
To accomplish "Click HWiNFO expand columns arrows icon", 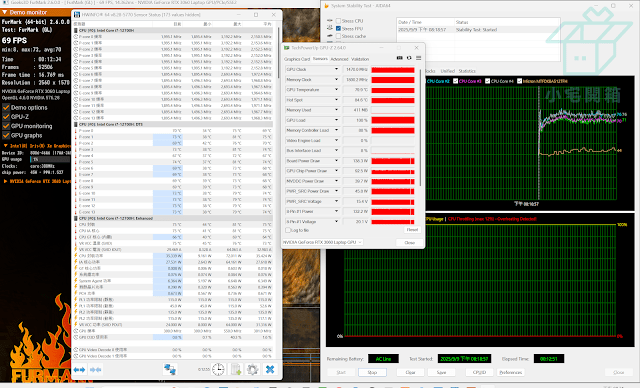I will point(79,370).
